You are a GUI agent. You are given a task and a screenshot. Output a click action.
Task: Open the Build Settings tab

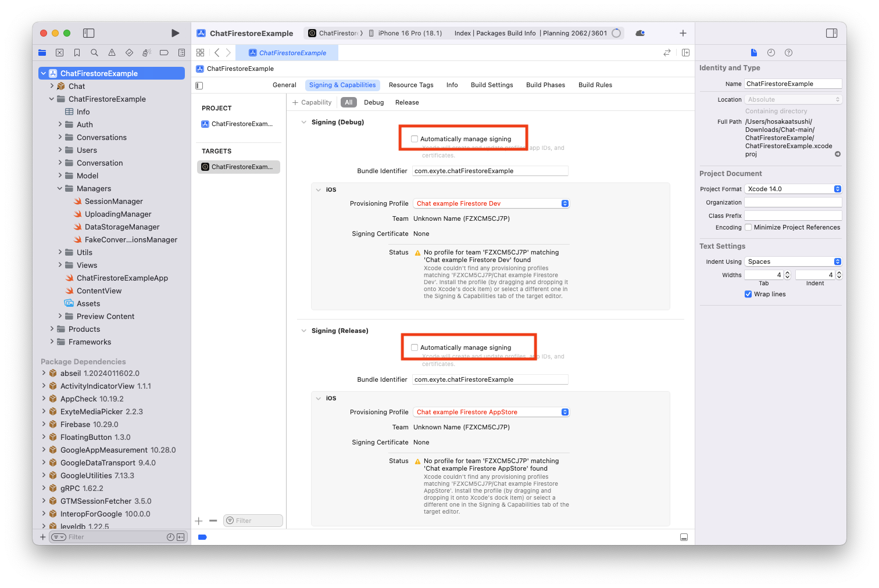point(492,85)
